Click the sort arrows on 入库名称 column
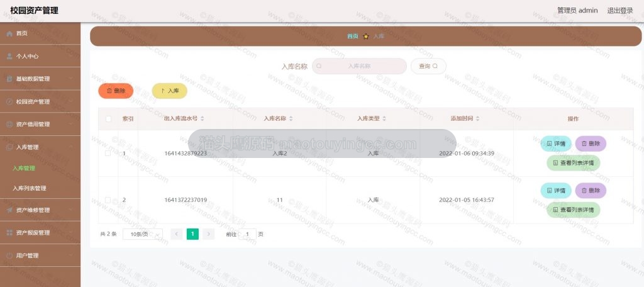Screen dimensions: 644x287 (x=291, y=118)
